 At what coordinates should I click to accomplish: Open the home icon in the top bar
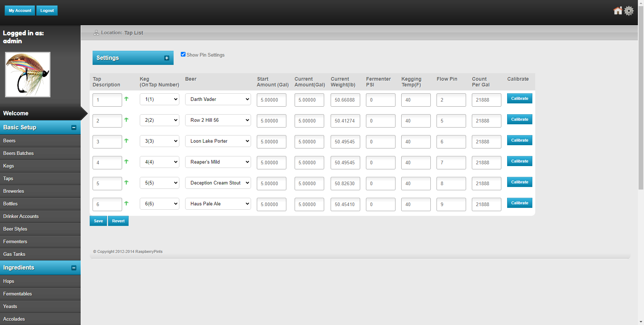618,11
